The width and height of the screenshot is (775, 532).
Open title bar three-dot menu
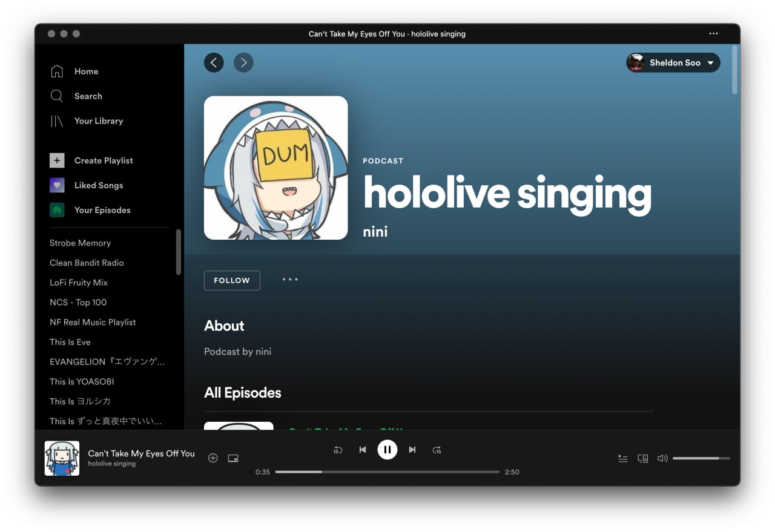[x=714, y=34]
